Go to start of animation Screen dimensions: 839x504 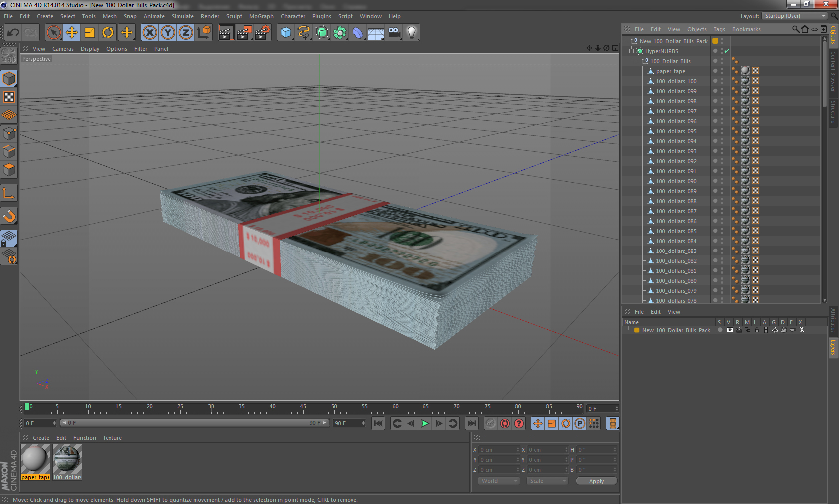point(378,423)
